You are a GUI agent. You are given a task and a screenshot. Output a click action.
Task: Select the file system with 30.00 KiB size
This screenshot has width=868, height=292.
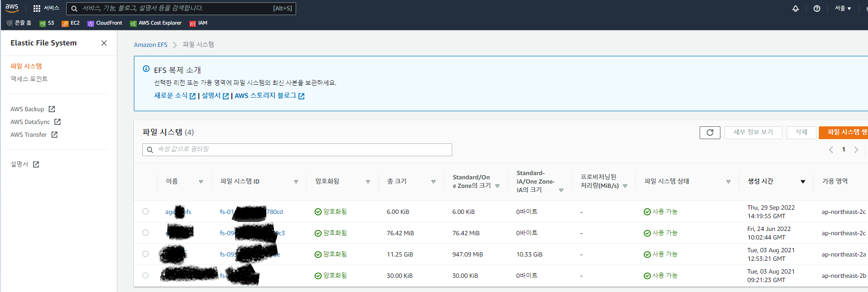(145, 275)
